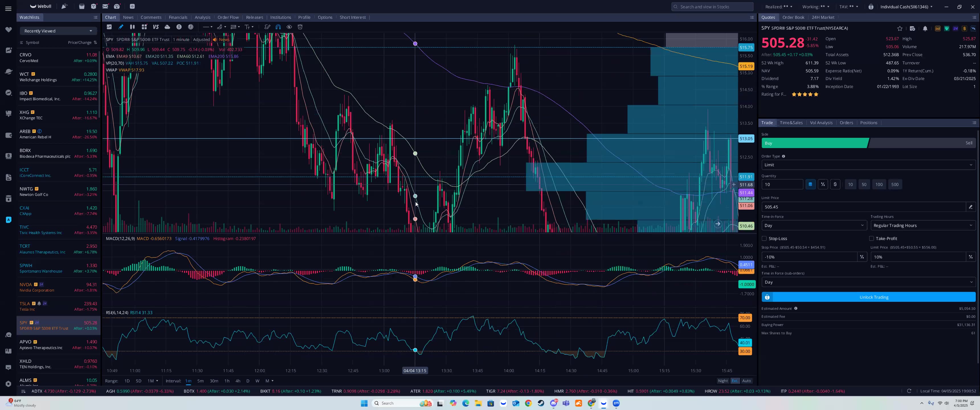Enable the Take-Profit checkbox
Screen dimensions: 980x410
[871, 239]
